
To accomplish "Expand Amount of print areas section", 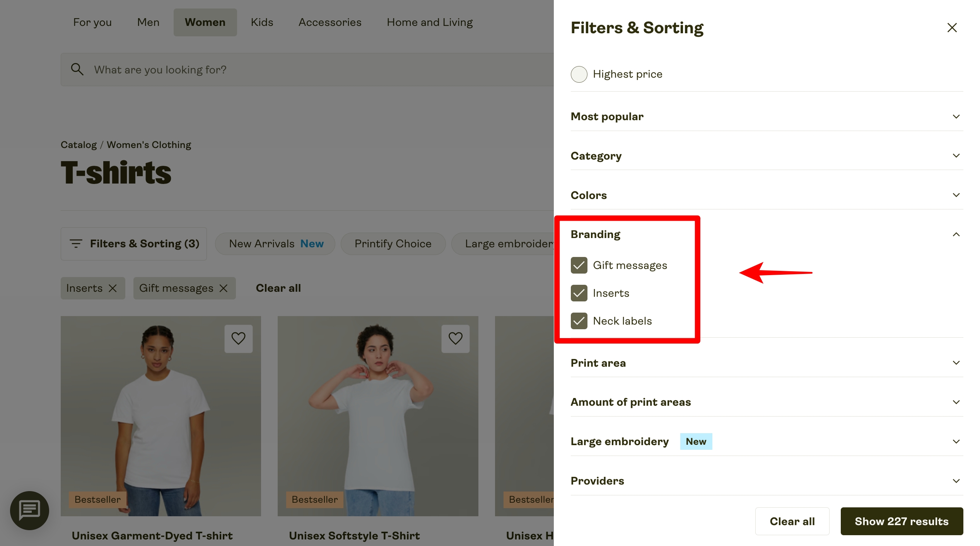I will point(767,402).
